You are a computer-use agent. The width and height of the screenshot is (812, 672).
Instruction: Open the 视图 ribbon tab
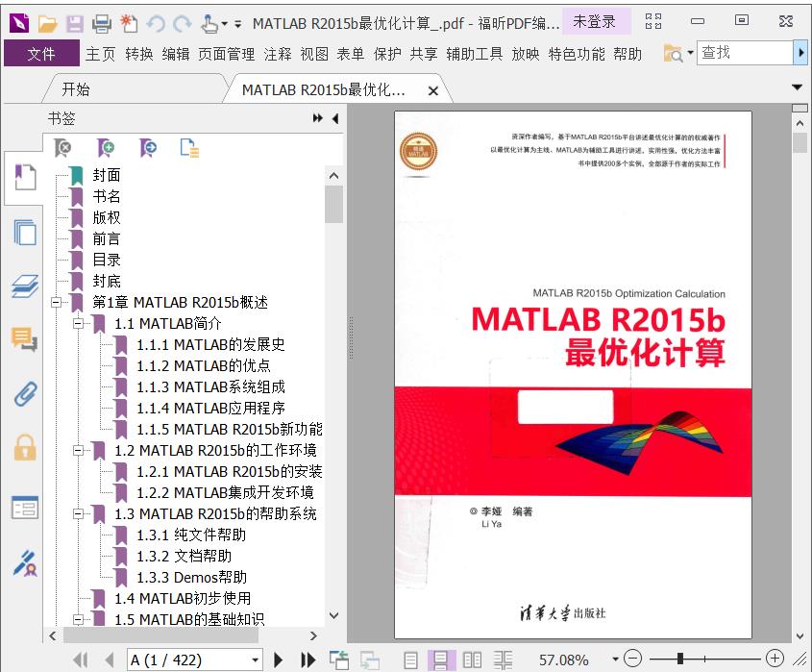314,54
